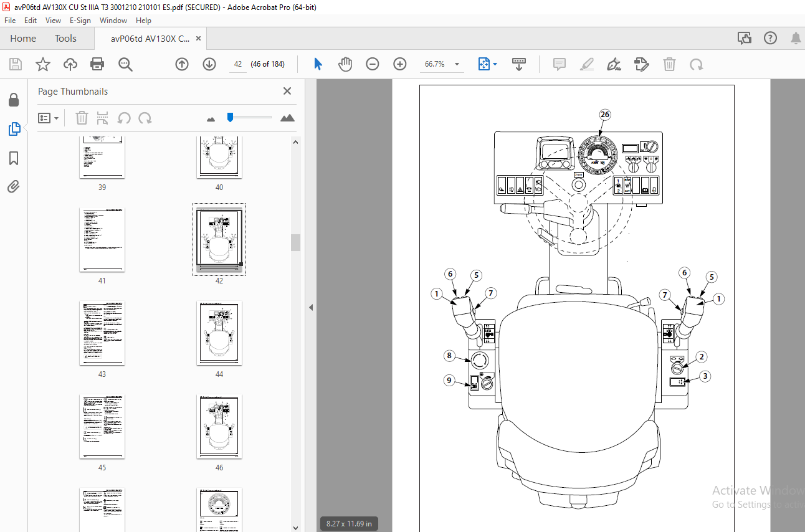Click the stamp tool icon
This screenshot has height=532, width=805.
(x=641, y=64)
